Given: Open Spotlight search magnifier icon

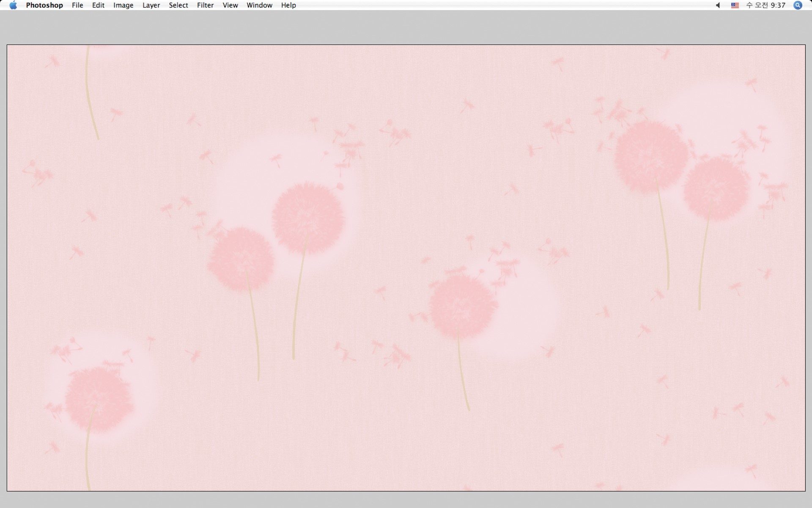Looking at the screenshot, I should pyautogui.click(x=798, y=5).
